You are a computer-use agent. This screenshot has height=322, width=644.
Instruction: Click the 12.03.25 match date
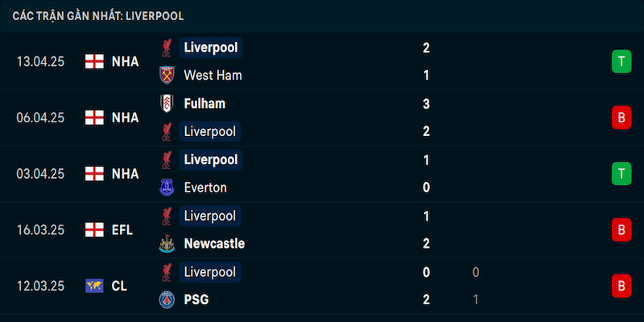tap(40, 286)
